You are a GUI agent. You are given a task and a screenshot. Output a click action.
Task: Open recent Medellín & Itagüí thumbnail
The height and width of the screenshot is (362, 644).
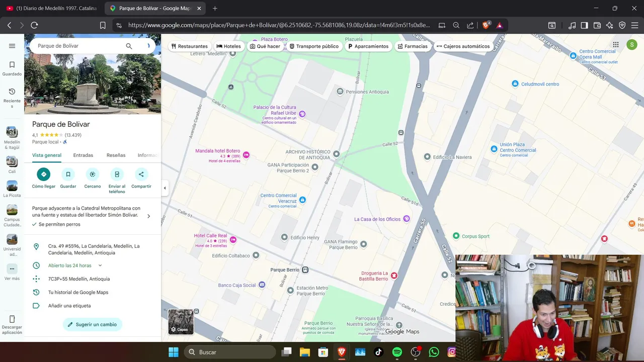12,132
